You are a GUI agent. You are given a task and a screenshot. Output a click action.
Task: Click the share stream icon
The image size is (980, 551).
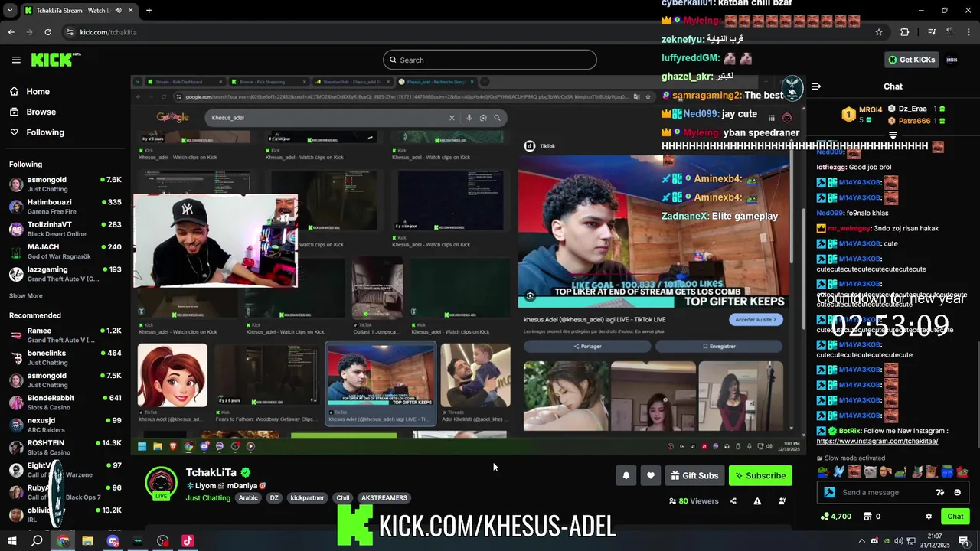[733, 501]
